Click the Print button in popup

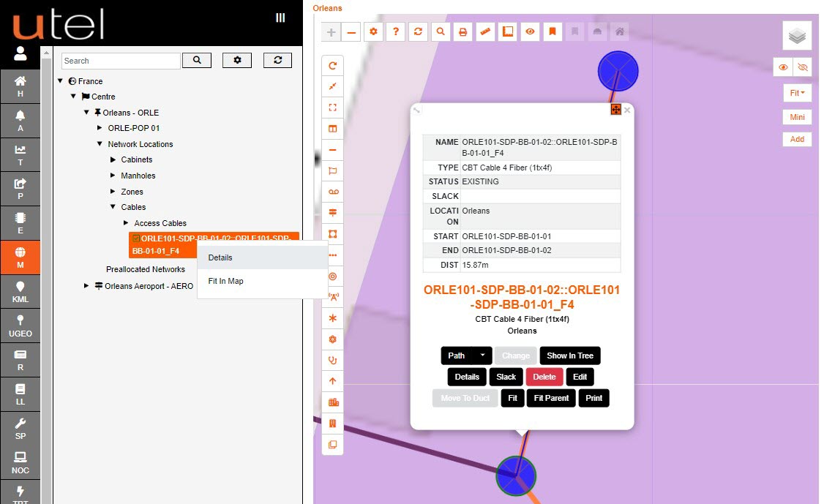[594, 398]
